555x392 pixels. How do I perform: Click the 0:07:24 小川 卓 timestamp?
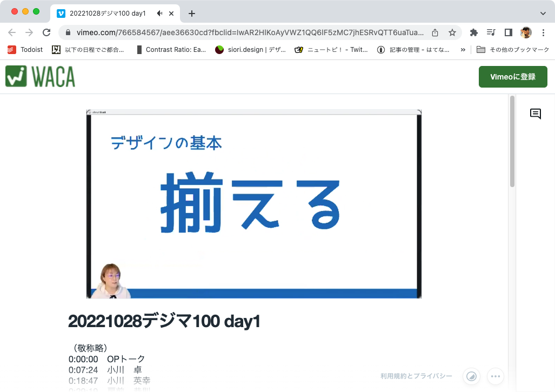[105, 370]
